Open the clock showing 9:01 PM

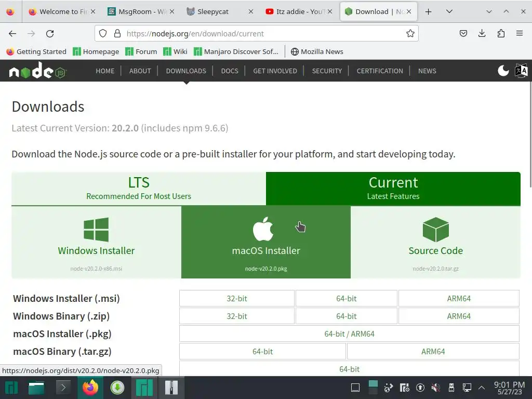tap(509, 388)
